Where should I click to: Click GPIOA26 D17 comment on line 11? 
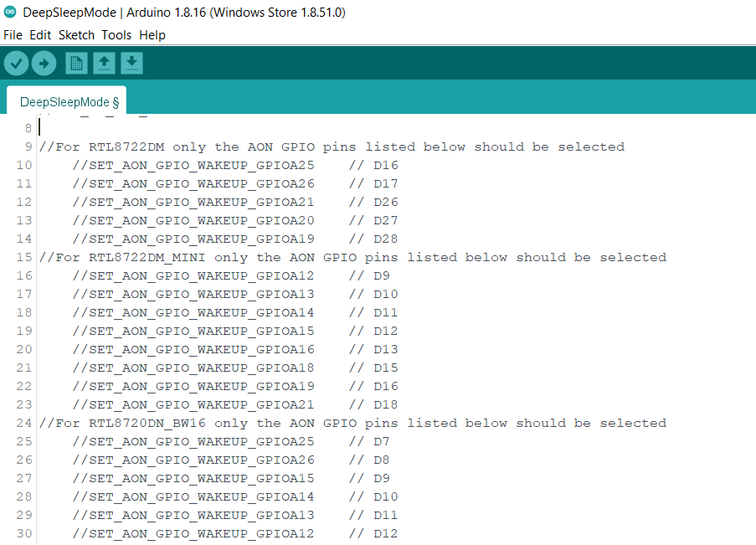click(x=235, y=183)
